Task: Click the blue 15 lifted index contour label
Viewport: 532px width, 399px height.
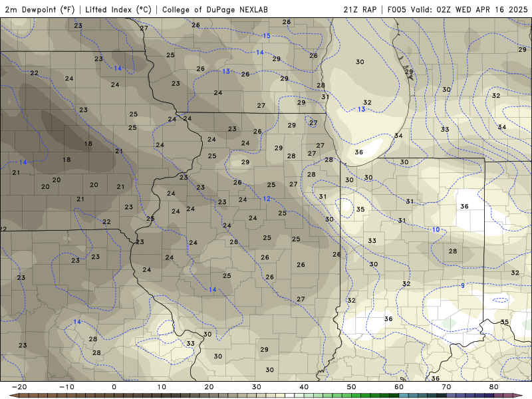Action: pos(267,36)
